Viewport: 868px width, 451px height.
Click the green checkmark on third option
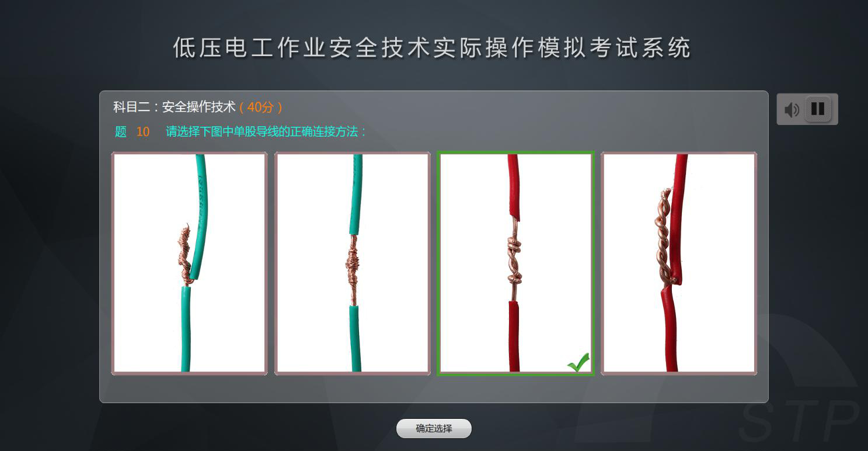(578, 362)
